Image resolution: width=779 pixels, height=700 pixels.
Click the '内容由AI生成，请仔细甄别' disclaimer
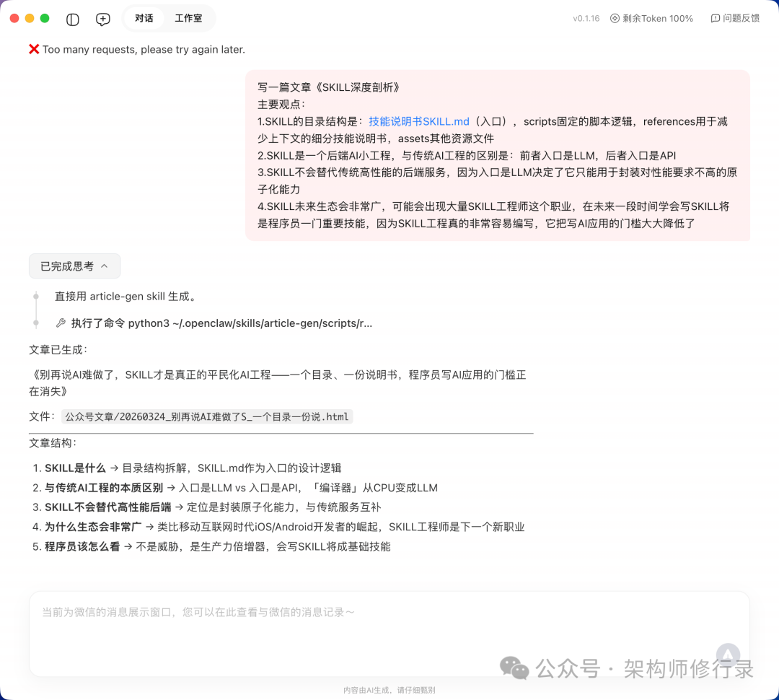coord(389,690)
